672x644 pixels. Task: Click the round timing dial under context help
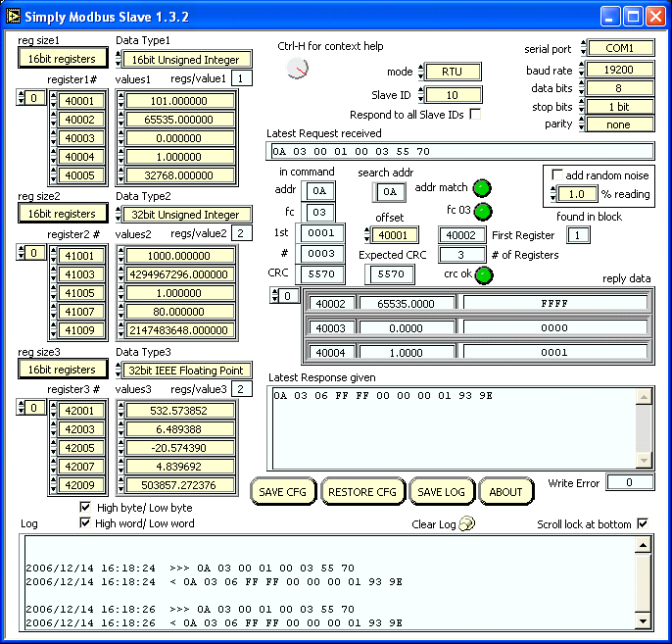coord(298,68)
